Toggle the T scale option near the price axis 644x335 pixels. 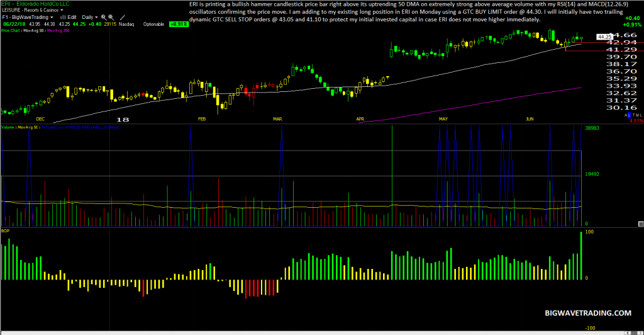point(634,115)
